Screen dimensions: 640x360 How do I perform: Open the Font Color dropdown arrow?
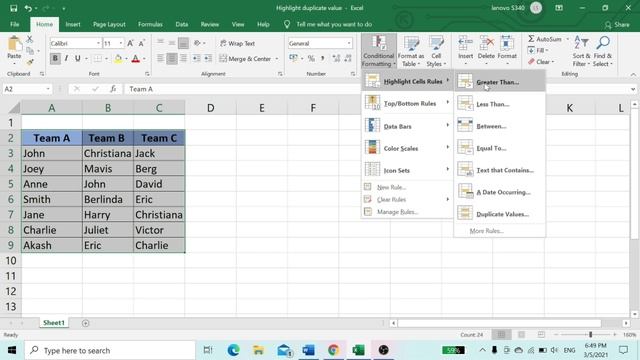click(x=144, y=59)
